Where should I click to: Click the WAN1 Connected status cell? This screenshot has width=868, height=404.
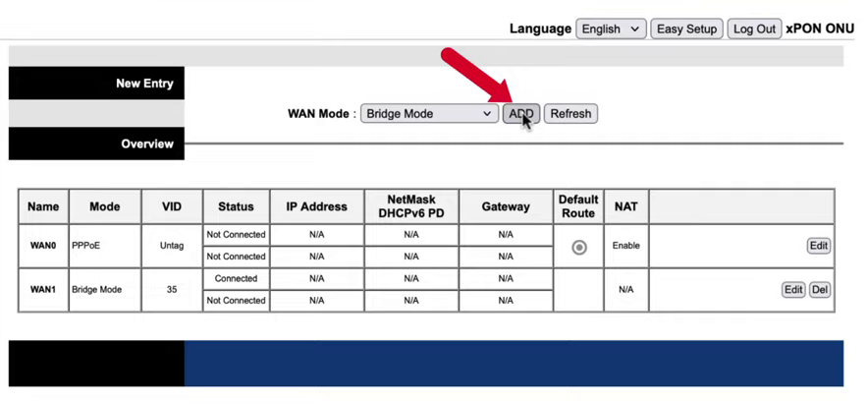pos(236,279)
